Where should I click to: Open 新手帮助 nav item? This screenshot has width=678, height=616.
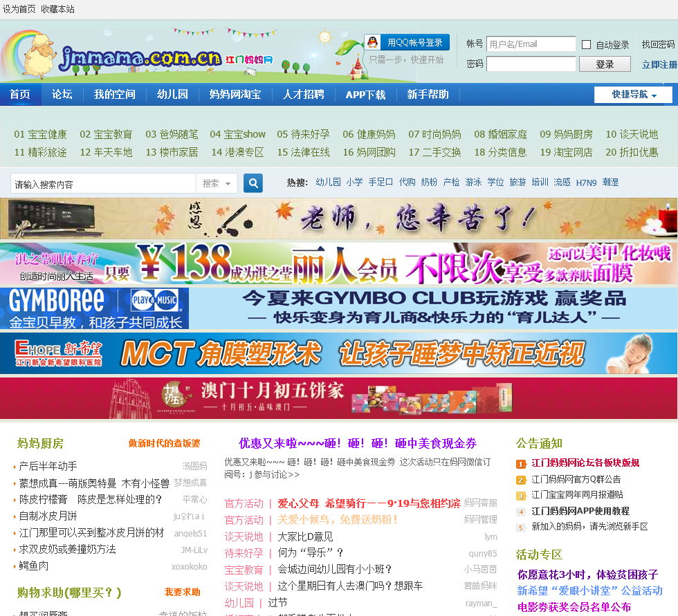point(428,94)
